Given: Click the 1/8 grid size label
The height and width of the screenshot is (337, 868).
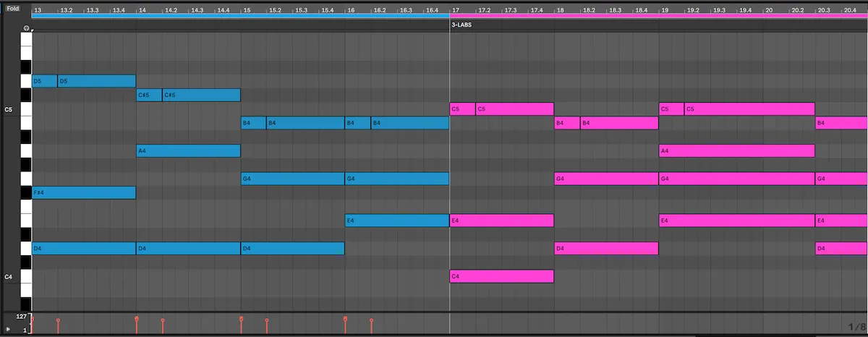Looking at the screenshot, I should click(x=856, y=328).
